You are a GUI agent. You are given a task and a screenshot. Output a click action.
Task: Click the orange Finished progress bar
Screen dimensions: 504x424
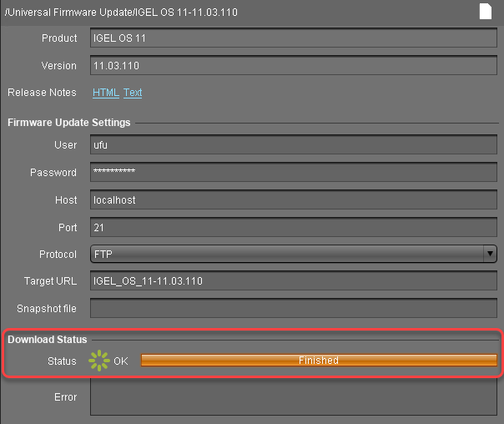tap(319, 361)
